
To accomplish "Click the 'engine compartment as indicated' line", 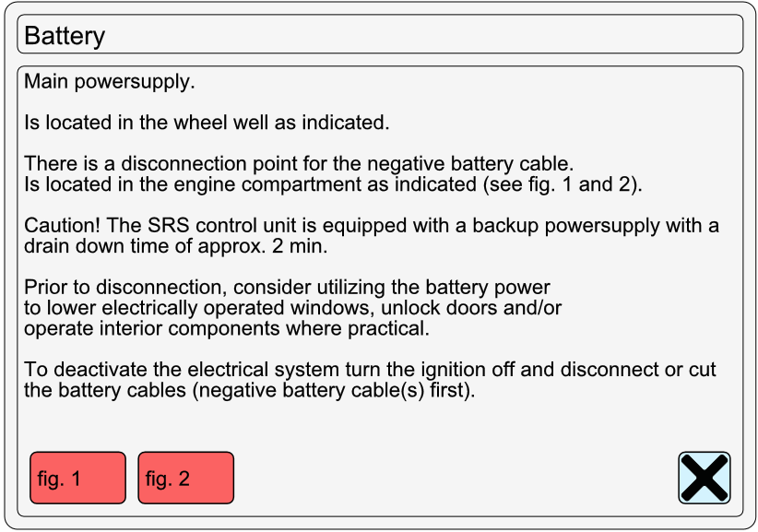I will pyautogui.click(x=333, y=184).
